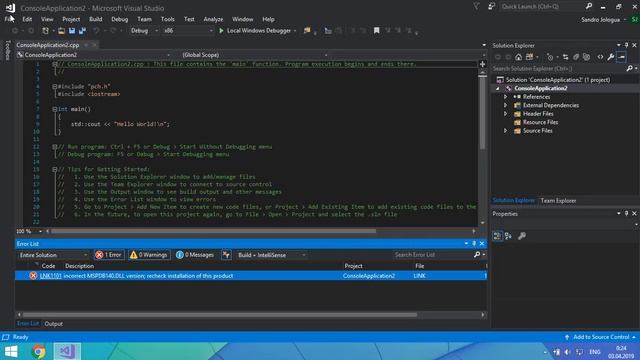Click the New Project toolbar icon
The height and width of the screenshot is (360, 640).
[x=45, y=31]
